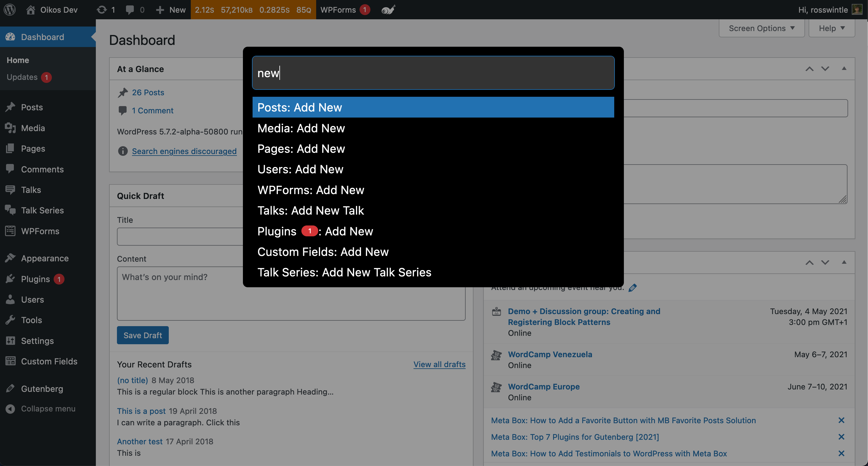The height and width of the screenshot is (466, 868).
Task: Open Search engines discouraged link
Action: [x=184, y=151]
